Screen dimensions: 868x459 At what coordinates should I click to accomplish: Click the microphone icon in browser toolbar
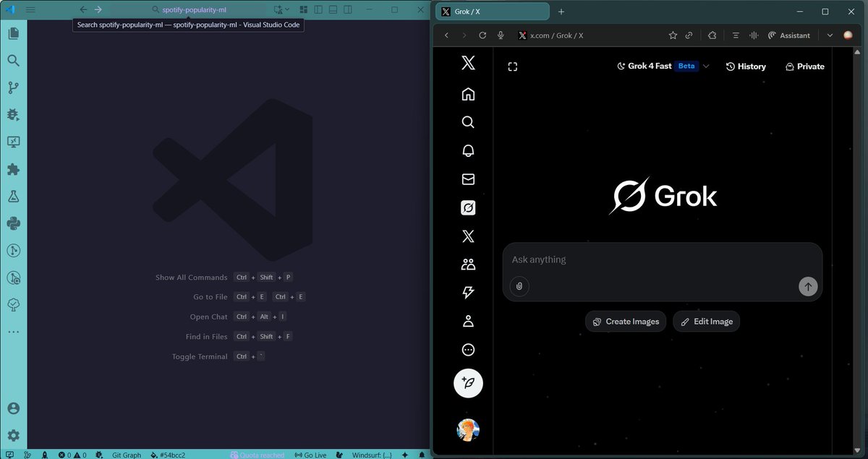tap(501, 35)
